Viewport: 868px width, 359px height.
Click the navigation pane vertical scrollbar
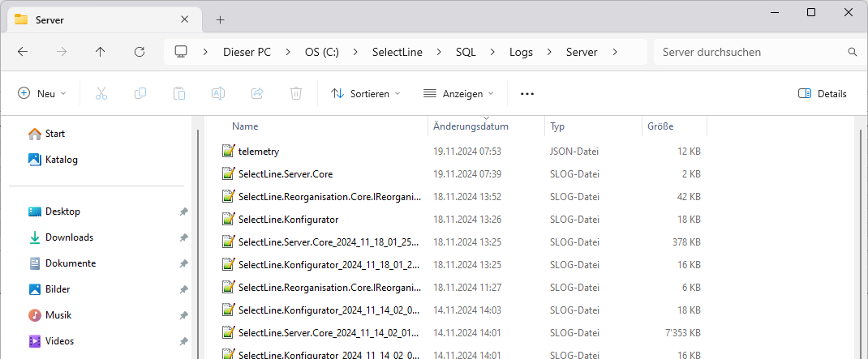point(198,243)
